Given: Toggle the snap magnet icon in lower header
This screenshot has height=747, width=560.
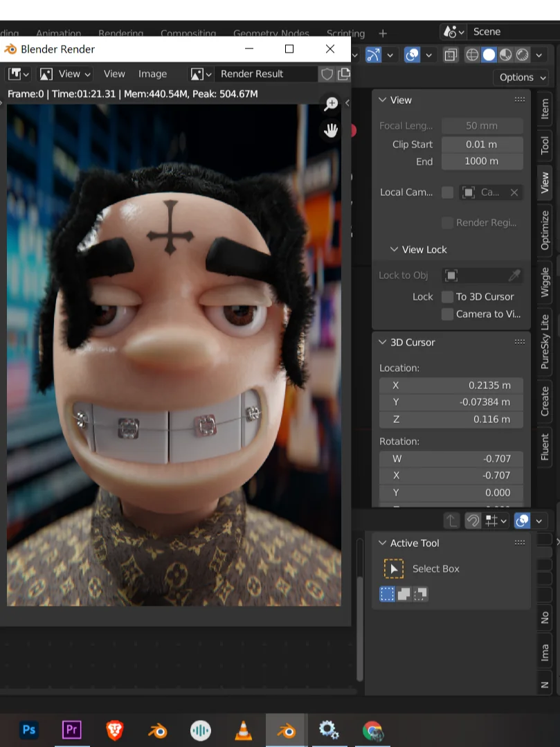Looking at the screenshot, I should [x=473, y=521].
